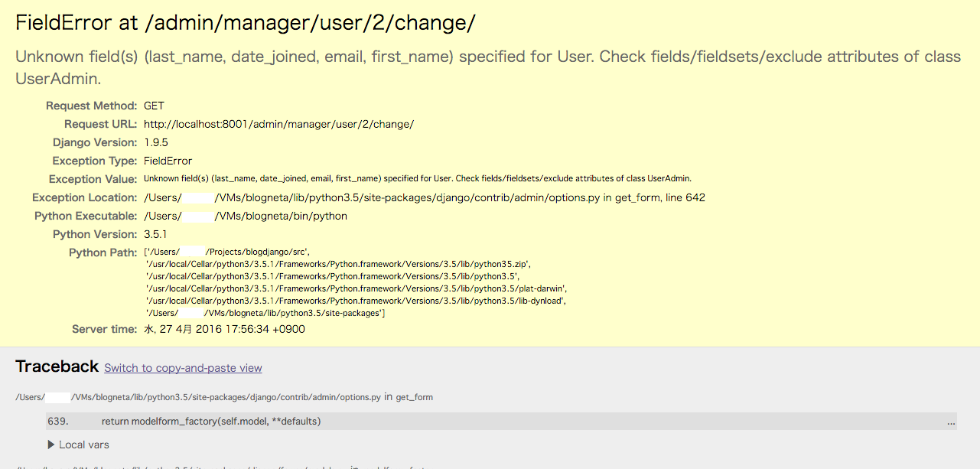Click the Exception Type value FieldError
This screenshot has width=980, height=469.
168,161
